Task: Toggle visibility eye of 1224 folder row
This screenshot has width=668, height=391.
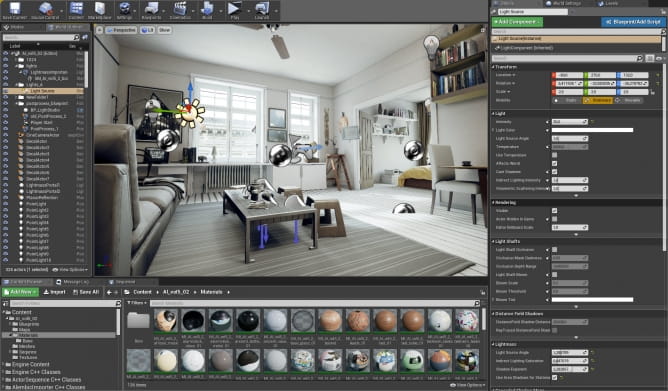Action: tap(5, 60)
